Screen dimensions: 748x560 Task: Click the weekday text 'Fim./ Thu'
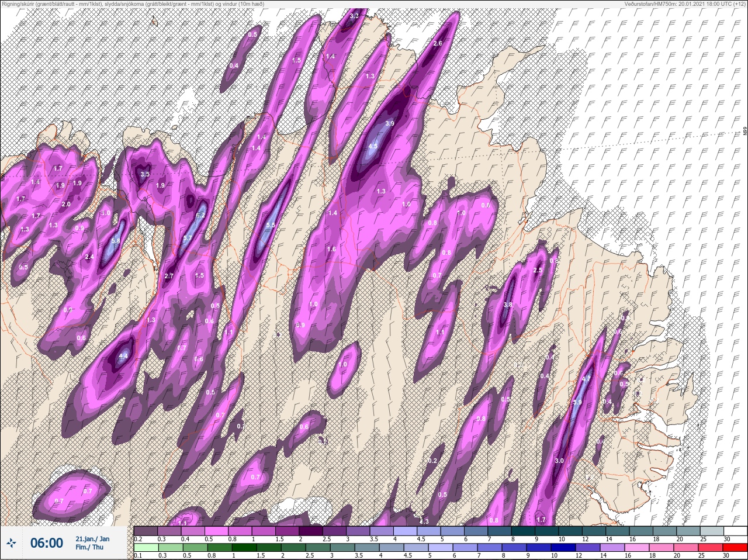tap(89, 547)
